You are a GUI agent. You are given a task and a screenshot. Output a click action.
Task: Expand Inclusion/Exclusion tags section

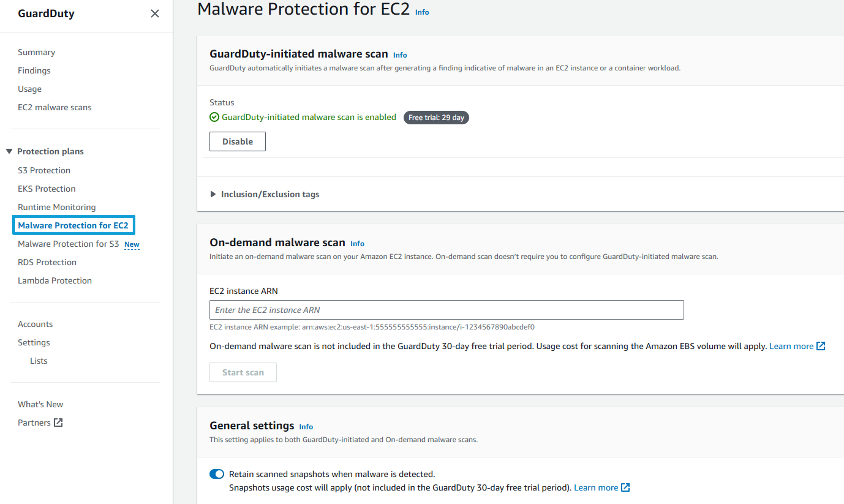click(x=213, y=194)
